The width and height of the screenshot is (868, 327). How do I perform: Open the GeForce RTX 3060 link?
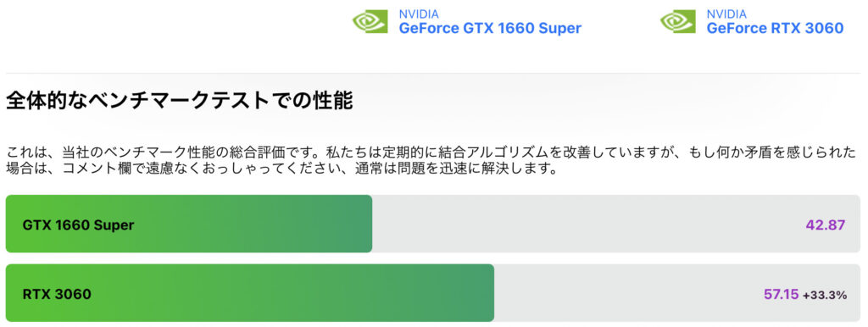pos(775,28)
